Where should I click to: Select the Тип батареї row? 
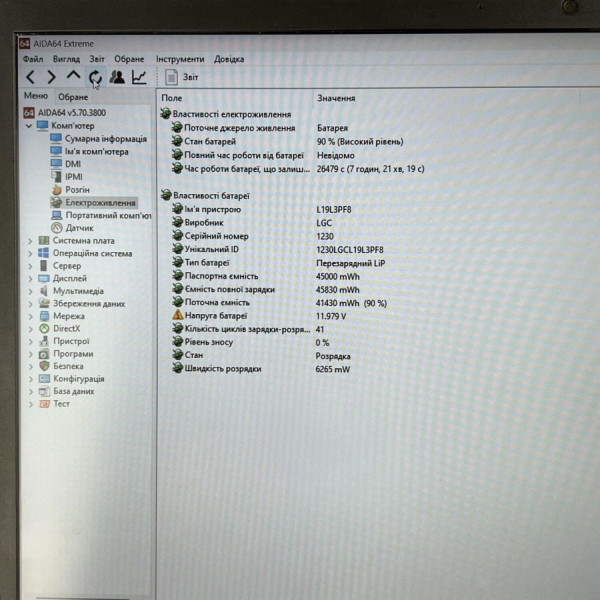coord(278,263)
